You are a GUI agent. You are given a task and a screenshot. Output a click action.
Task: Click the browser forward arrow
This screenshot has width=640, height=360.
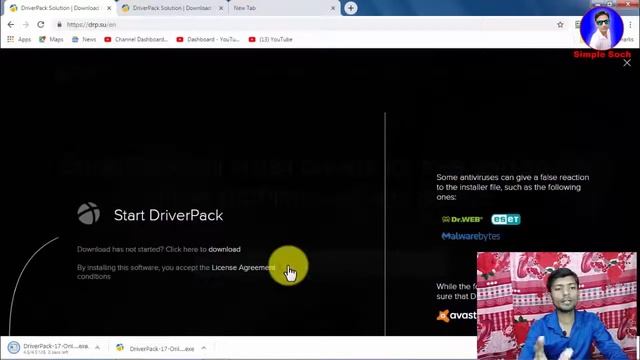(x=26, y=24)
